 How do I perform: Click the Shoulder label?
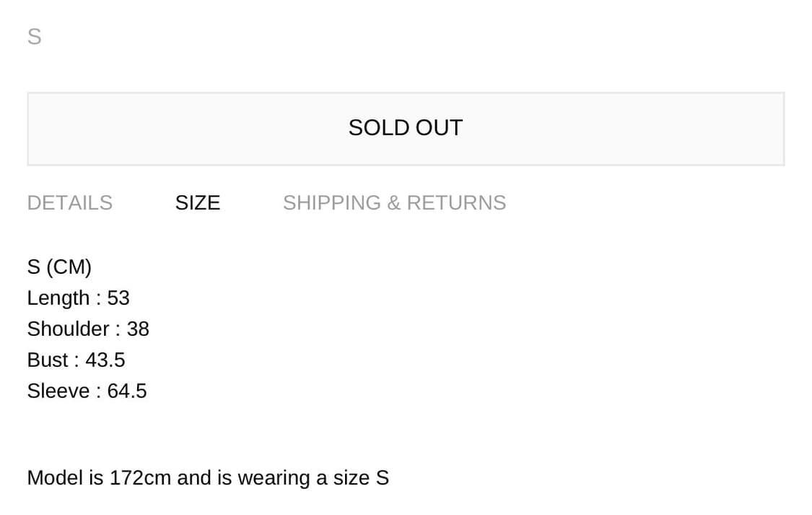(x=68, y=329)
